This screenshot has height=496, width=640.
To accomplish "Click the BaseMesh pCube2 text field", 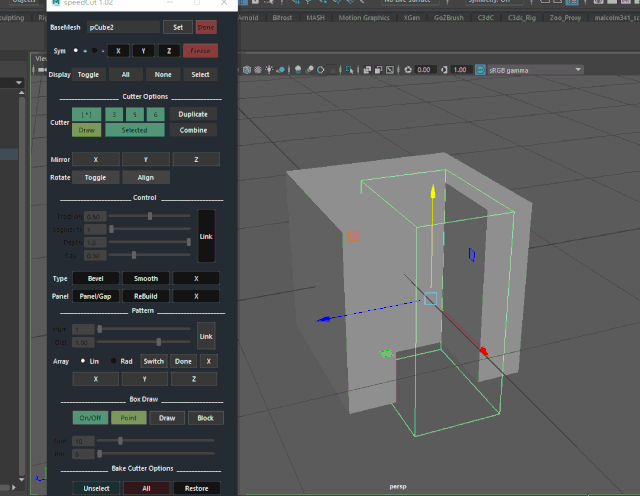I will (122, 27).
